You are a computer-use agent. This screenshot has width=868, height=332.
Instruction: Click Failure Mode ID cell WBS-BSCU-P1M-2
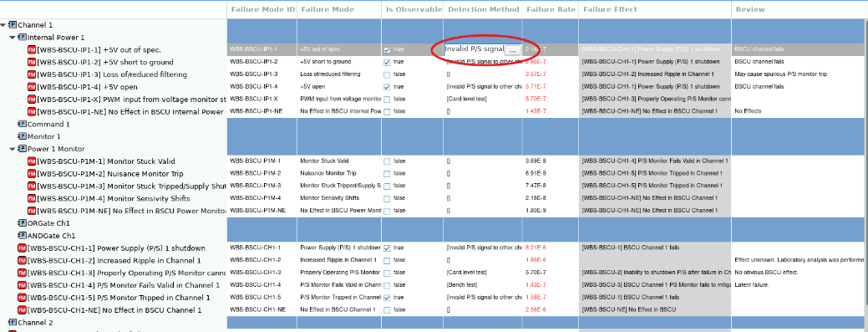(x=261, y=173)
